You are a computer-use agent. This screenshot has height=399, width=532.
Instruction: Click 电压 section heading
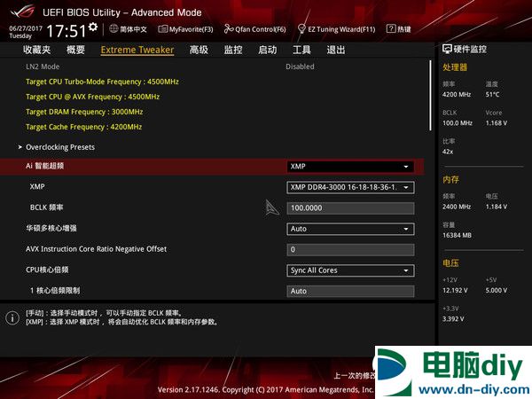(x=450, y=263)
